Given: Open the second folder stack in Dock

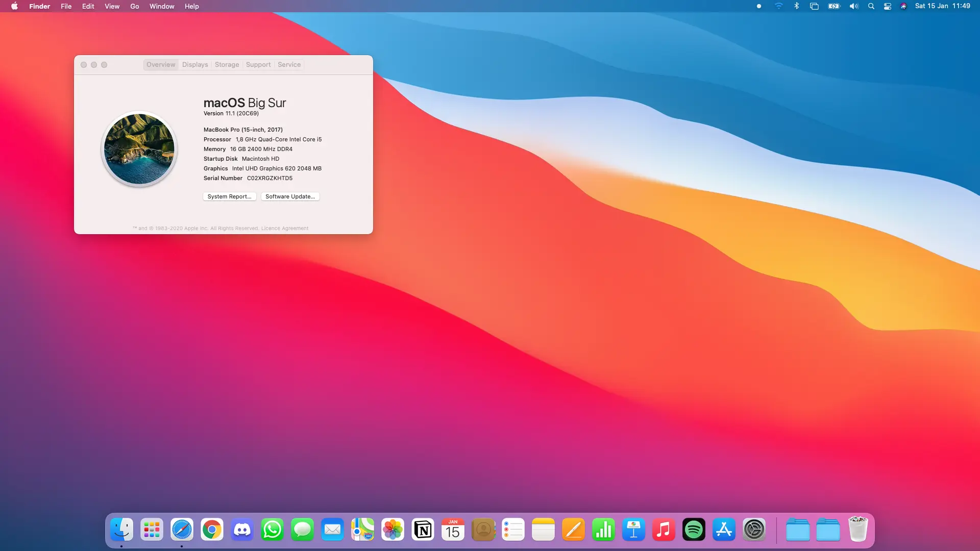Looking at the screenshot, I should (x=828, y=530).
